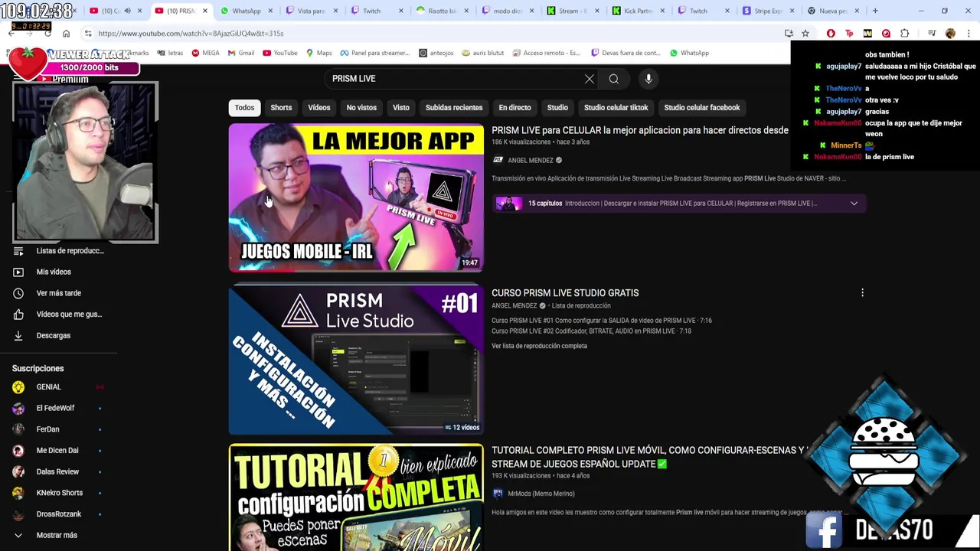
Task: Switch to the Stripe Express browser tab
Action: pos(767,11)
